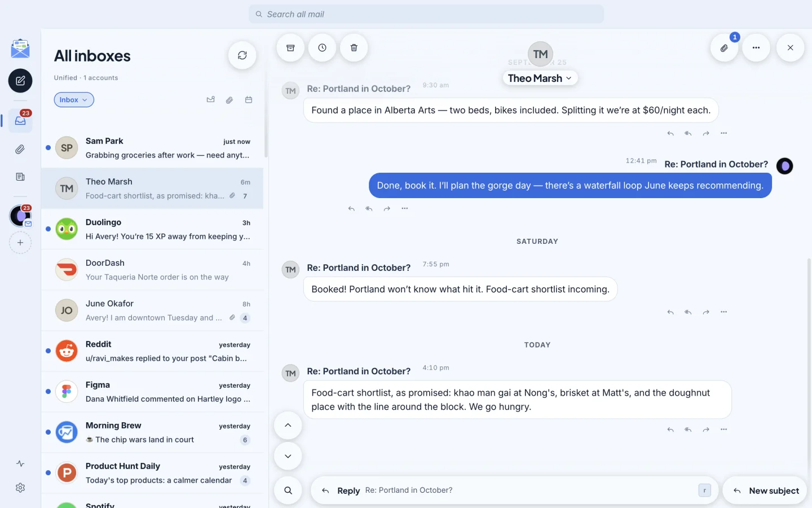
Task: Open Duolingo email in list
Action: (x=152, y=229)
